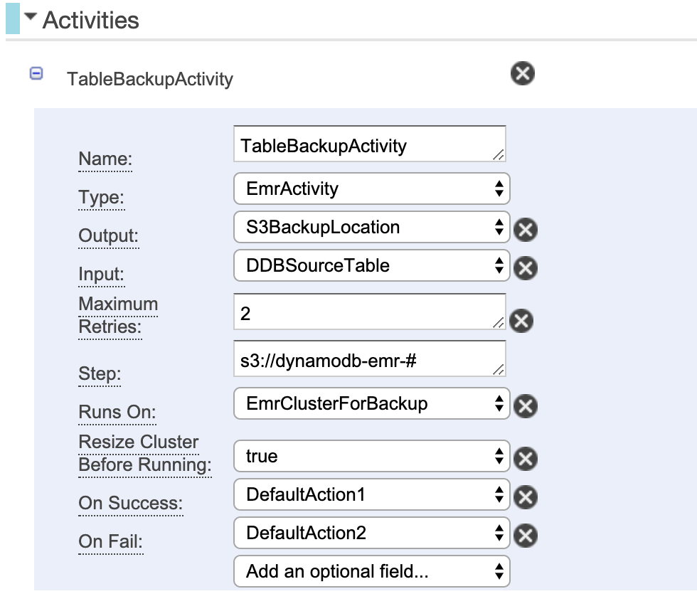The height and width of the screenshot is (616, 697).
Task: Remove the Runs On field
Action: click(x=526, y=405)
